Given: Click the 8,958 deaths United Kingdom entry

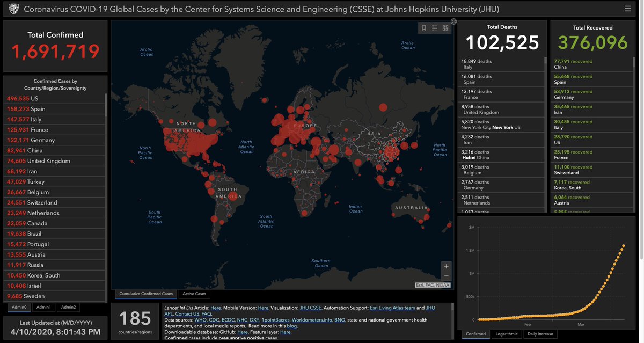Looking at the screenshot, I should coord(501,110).
